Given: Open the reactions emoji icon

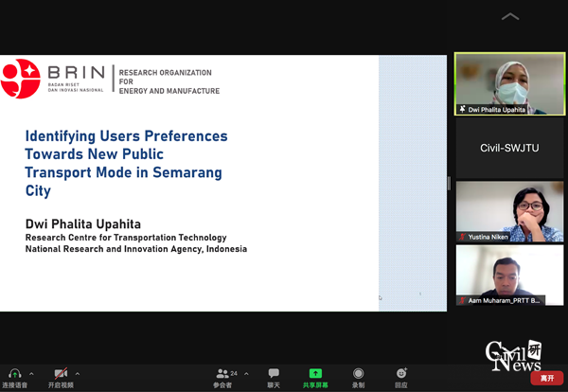Looking at the screenshot, I should [x=401, y=373].
